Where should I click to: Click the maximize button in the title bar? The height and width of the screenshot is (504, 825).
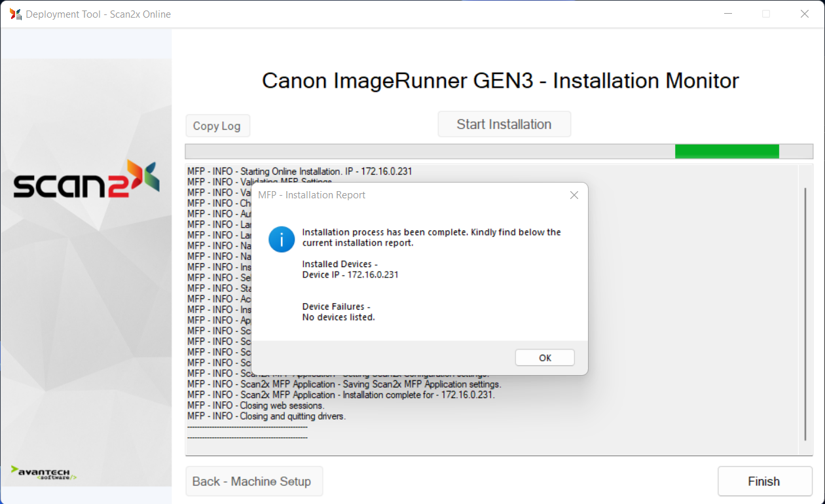[766, 14]
